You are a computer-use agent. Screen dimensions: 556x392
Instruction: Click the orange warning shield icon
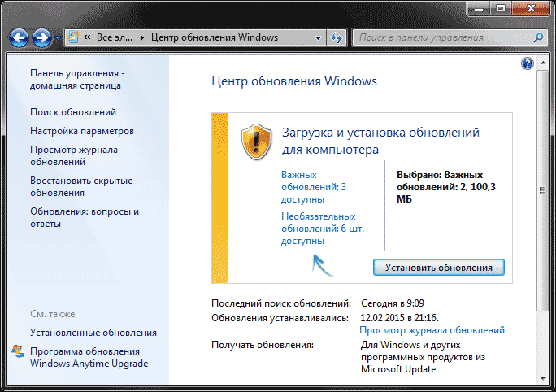tap(256, 142)
